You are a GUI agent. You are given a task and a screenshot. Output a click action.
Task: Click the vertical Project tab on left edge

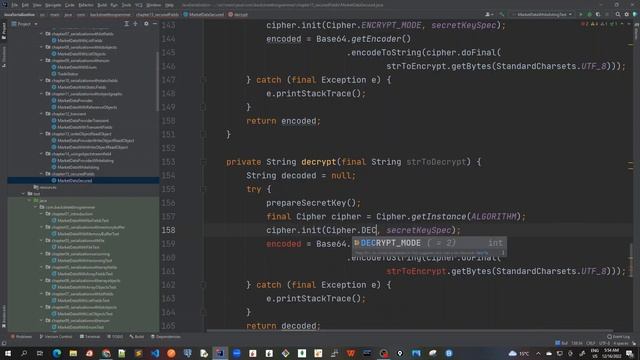4,31
